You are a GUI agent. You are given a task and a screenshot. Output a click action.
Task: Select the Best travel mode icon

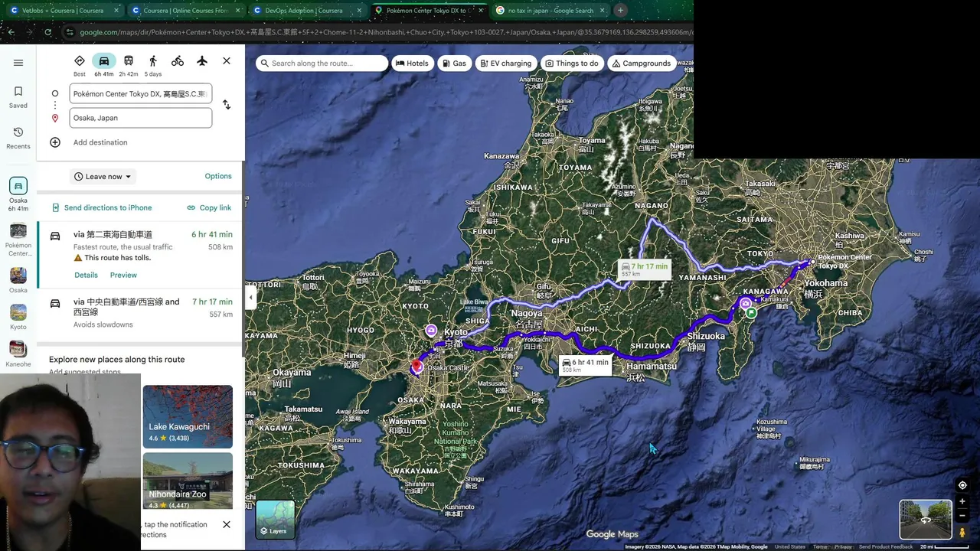coord(80,61)
